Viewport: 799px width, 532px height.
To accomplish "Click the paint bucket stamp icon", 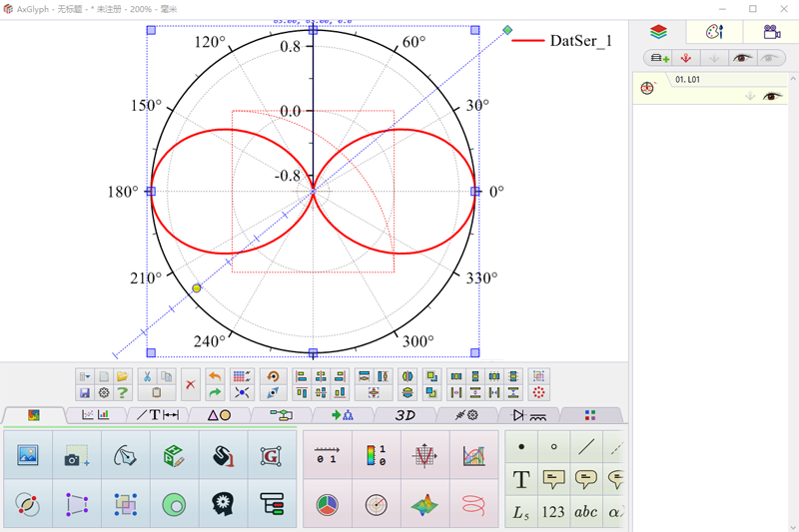I will 223,454.
